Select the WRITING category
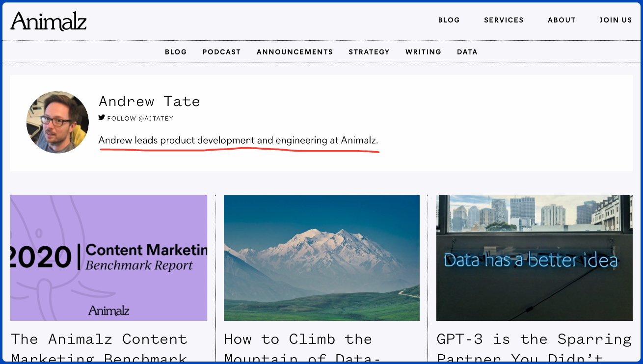This screenshot has height=364, width=643. pos(423,52)
